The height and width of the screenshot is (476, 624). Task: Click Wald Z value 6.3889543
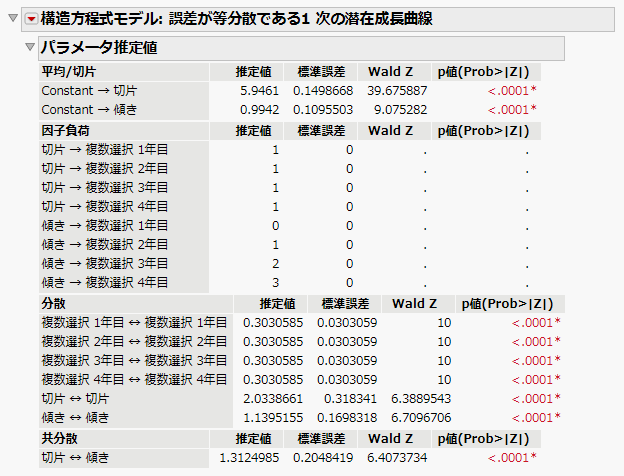pos(421,399)
